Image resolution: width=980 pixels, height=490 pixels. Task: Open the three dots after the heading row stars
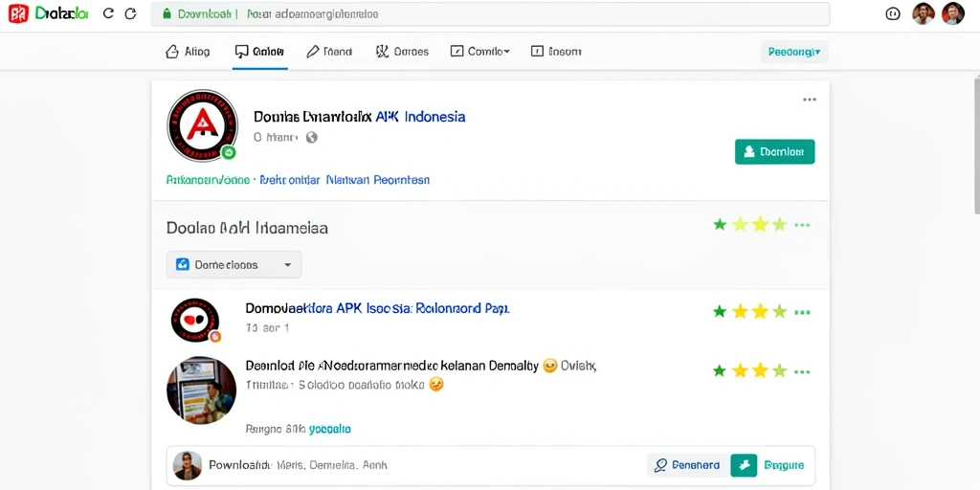click(x=802, y=225)
